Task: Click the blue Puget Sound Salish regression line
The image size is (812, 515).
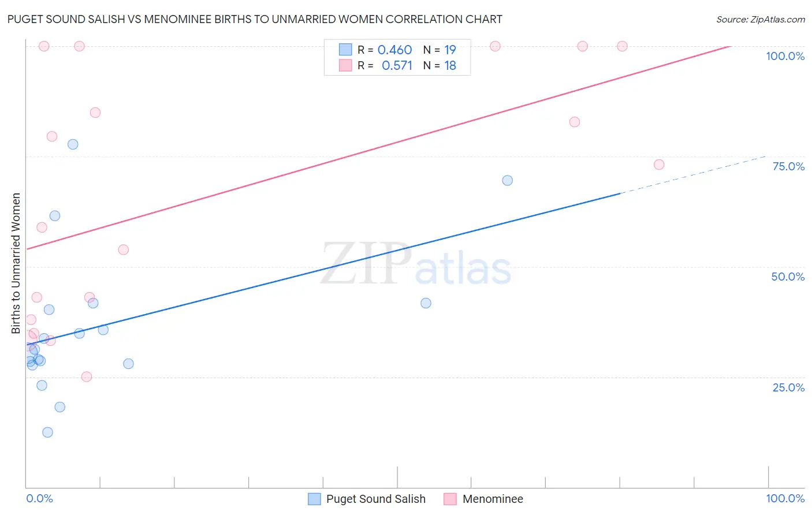Action: pos(323,269)
